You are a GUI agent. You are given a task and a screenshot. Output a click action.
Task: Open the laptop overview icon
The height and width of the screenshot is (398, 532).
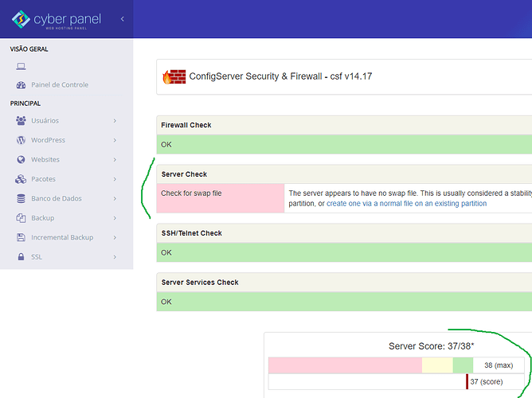pyautogui.click(x=21, y=66)
